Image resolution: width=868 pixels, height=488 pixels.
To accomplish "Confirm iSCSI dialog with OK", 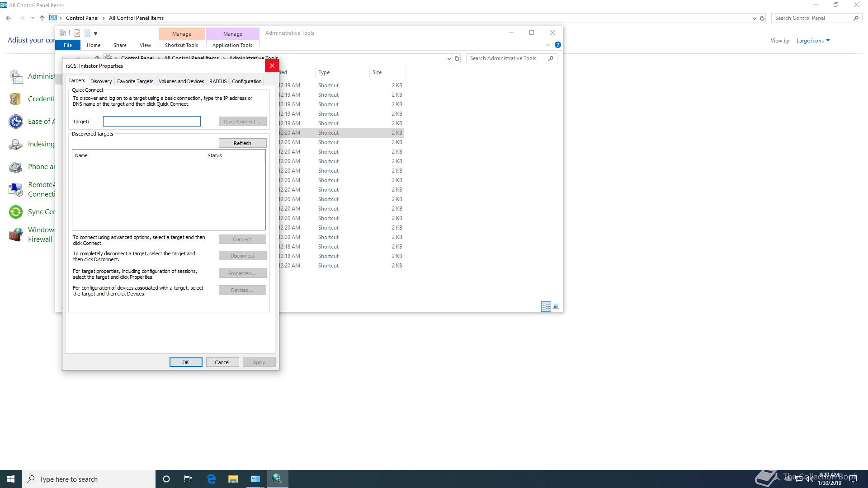I will click(x=186, y=362).
